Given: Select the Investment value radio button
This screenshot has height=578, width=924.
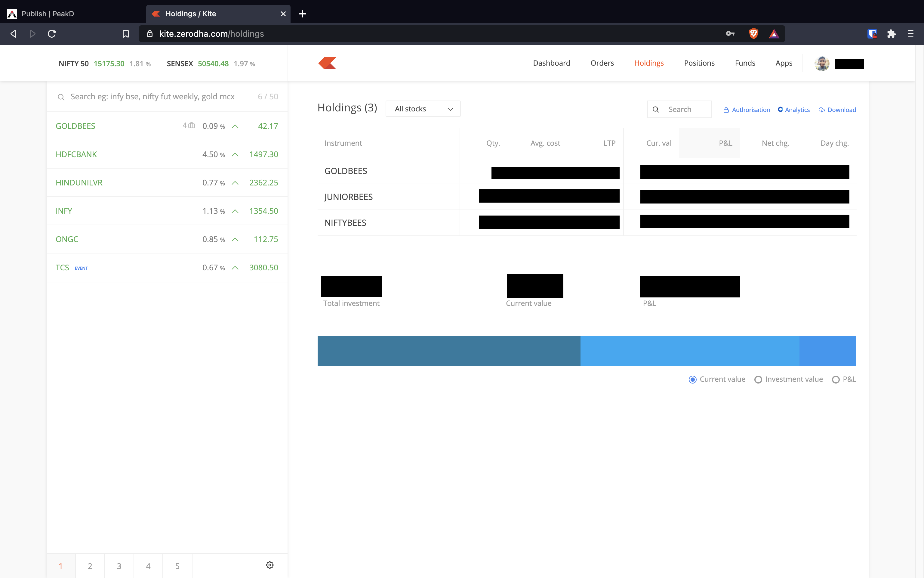Looking at the screenshot, I should (758, 379).
